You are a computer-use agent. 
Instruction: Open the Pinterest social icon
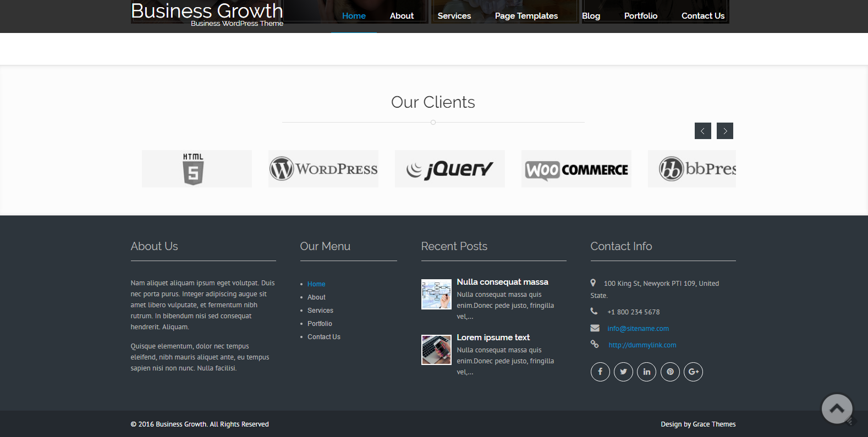pyautogui.click(x=670, y=372)
